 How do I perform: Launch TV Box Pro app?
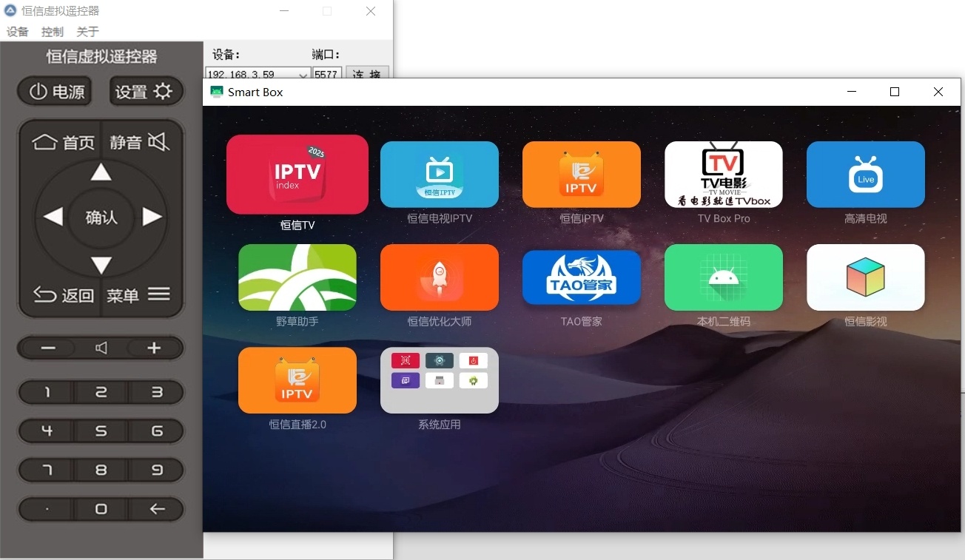(724, 175)
